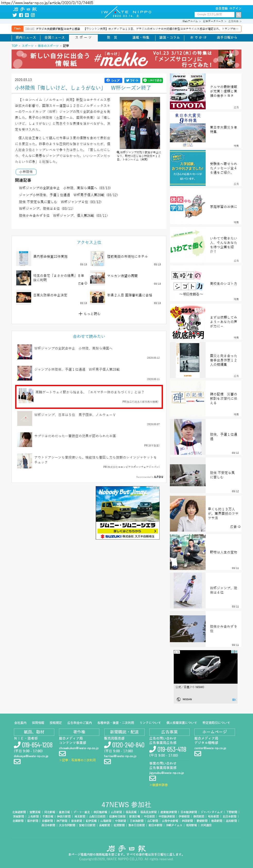Send article via LINEで送る button
Image resolution: width=253 pixels, height=868 pixels.
152,80
